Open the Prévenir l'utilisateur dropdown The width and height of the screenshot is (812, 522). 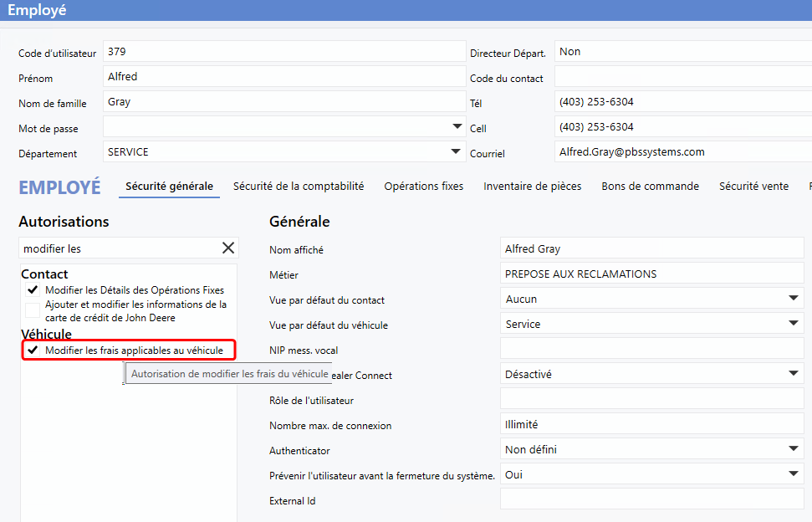(793, 474)
